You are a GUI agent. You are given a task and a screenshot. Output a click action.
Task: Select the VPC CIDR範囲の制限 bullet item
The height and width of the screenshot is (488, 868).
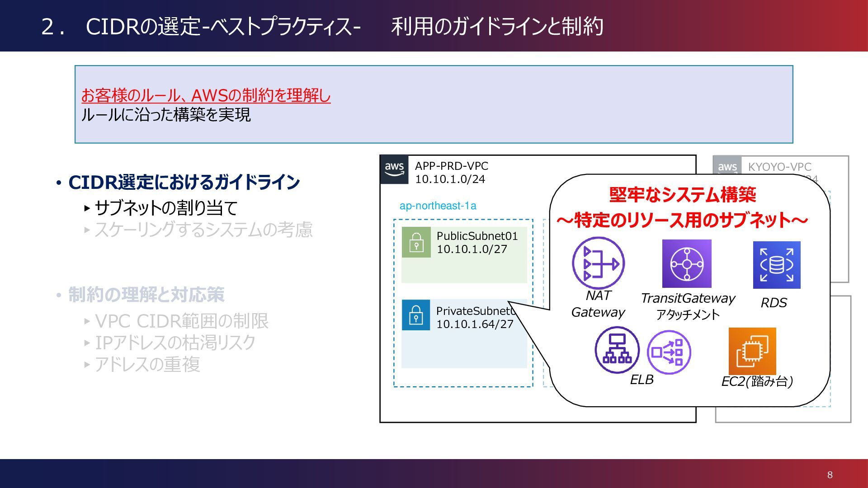coord(181,321)
